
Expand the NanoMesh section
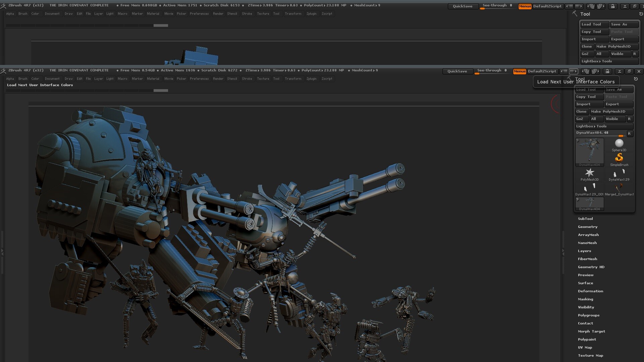pos(587,243)
